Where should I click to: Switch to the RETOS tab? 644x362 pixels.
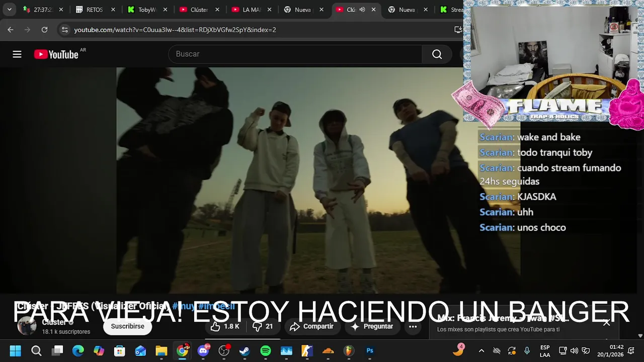point(95,10)
